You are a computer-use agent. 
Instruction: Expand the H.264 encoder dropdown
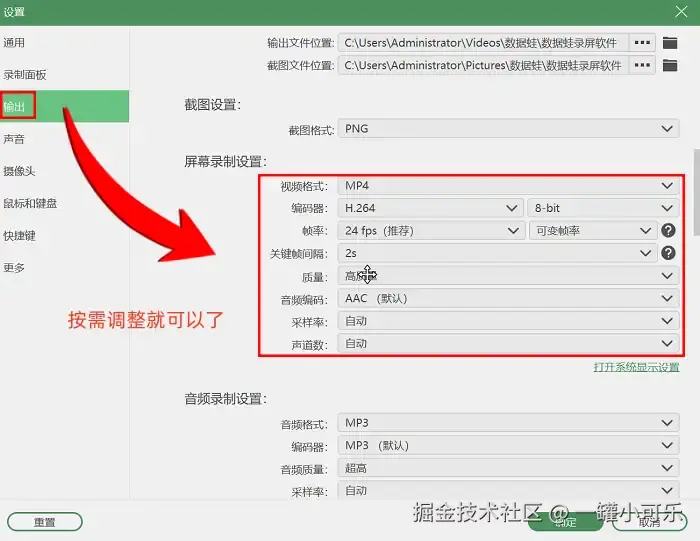coord(431,208)
